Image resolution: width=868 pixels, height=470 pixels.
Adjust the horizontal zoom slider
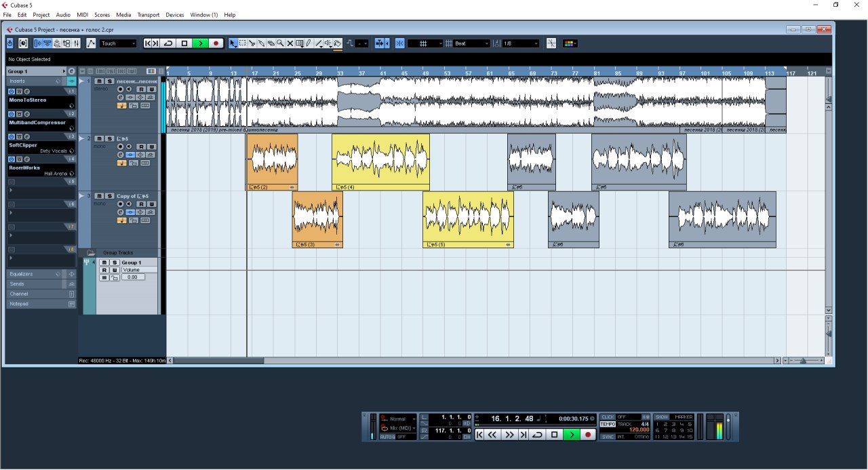[803, 361]
